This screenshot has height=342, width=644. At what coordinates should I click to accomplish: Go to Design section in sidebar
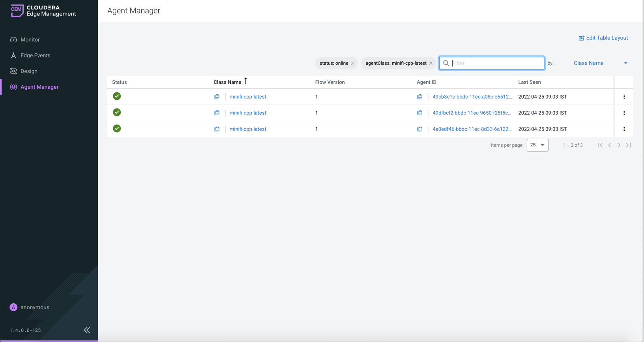click(29, 71)
